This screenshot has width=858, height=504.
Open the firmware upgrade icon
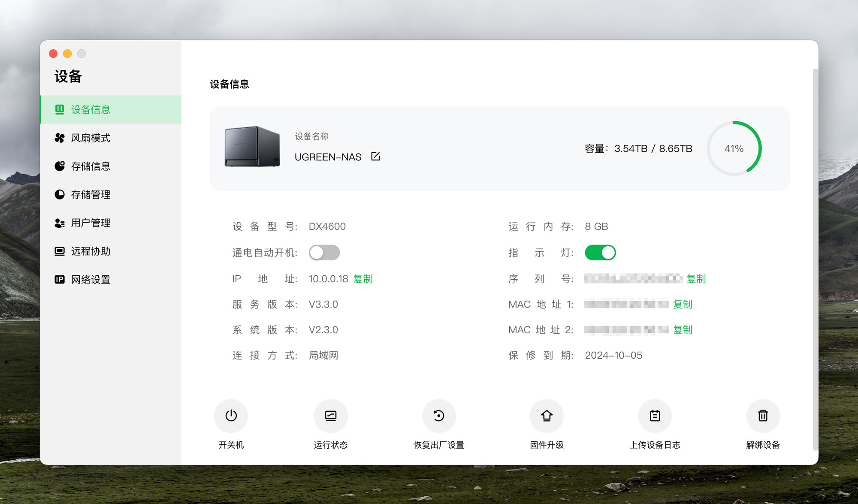coord(547,416)
